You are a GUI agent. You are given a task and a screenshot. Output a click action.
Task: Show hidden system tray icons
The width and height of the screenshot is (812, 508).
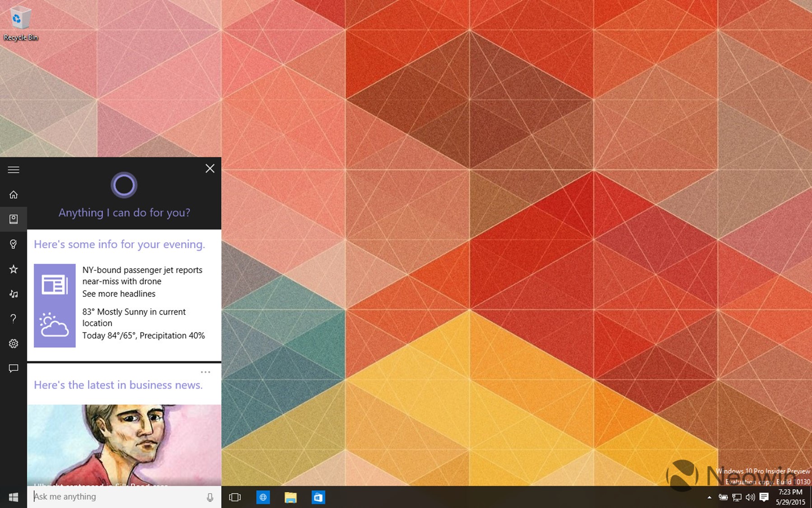point(709,497)
